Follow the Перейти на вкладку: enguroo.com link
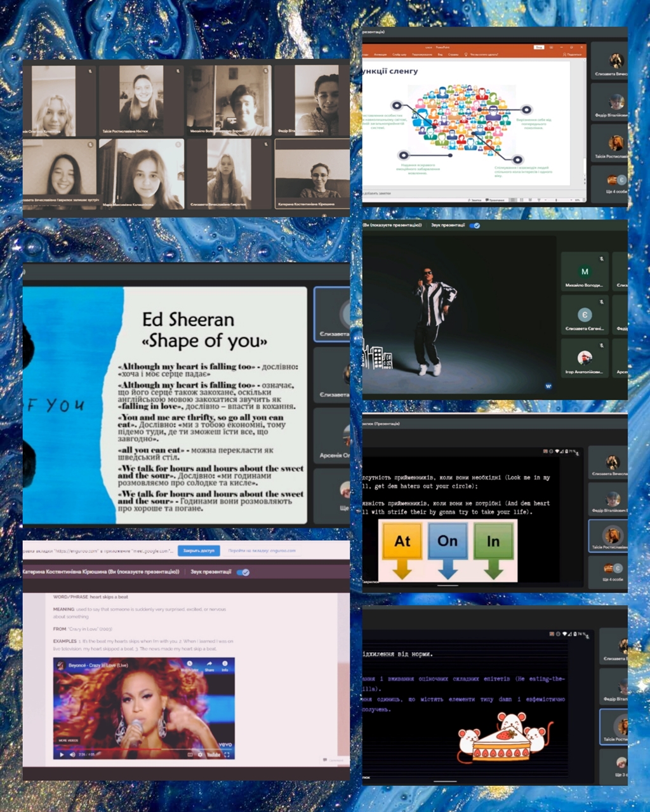Viewport: 650px width, 812px height. tap(262, 551)
